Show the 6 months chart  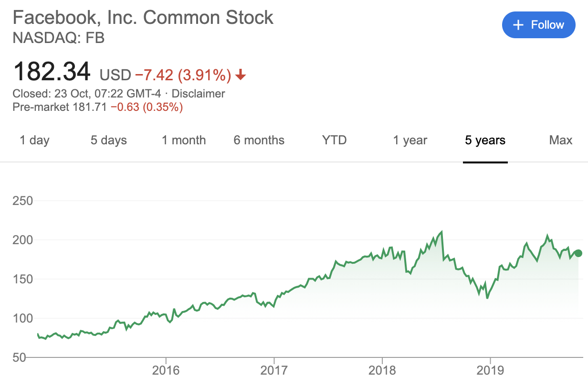click(x=259, y=140)
